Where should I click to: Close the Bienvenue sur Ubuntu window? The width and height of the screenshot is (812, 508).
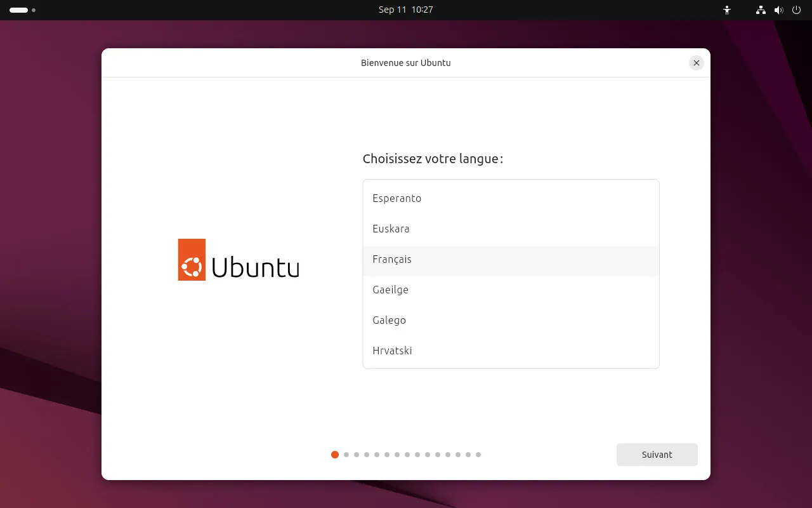click(x=696, y=63)
